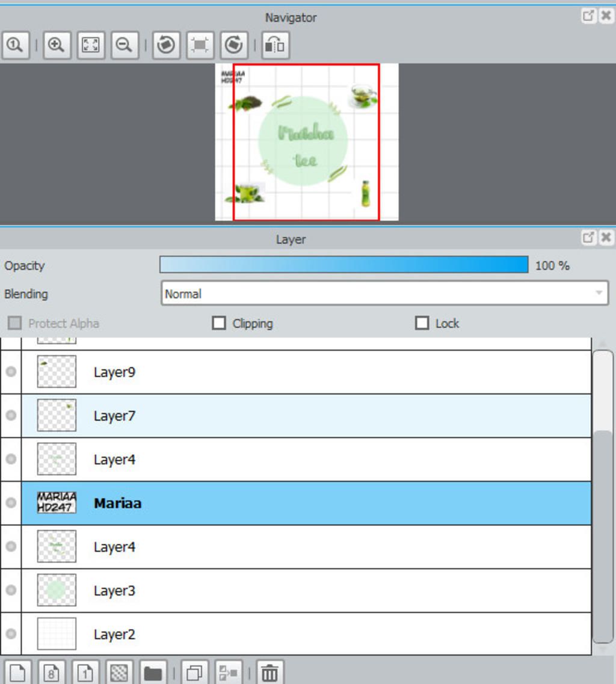Adjust the Opacity slider
Screen dimensions: 616x684
343,265
